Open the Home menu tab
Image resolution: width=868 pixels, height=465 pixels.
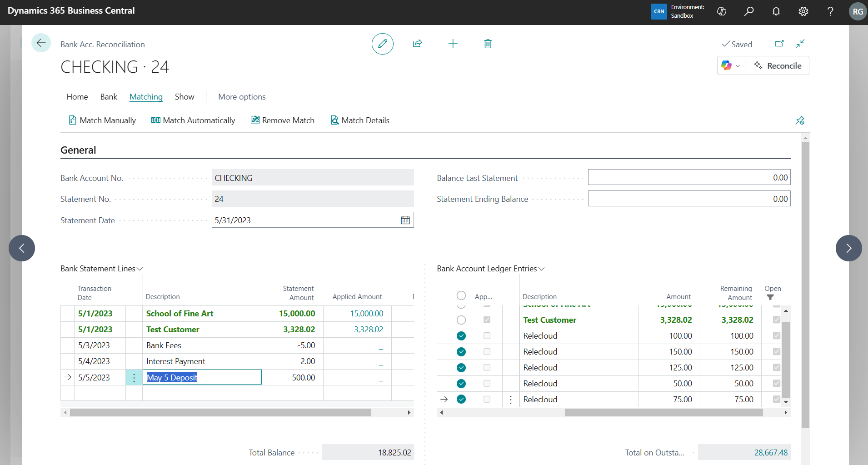point(77,97)
